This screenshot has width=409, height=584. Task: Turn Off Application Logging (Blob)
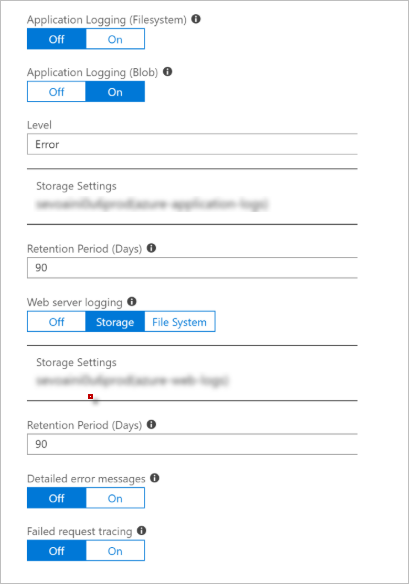point(57,92)
